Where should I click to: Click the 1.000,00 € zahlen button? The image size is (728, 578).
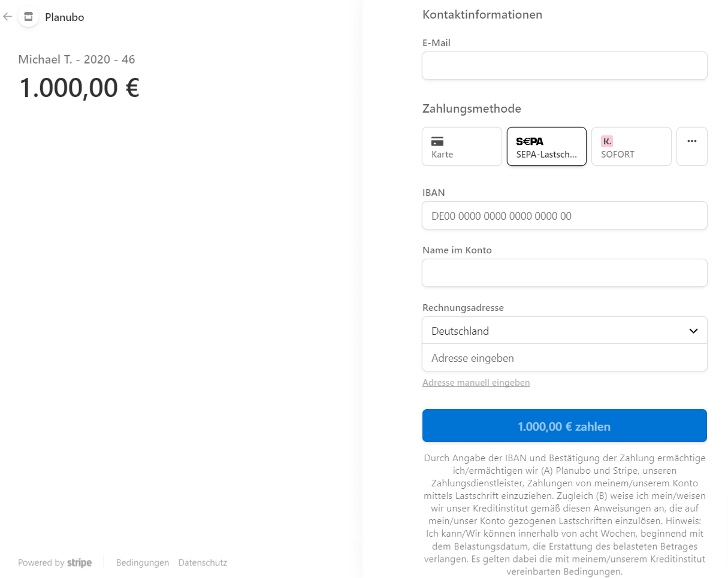[x=564, y=425]
